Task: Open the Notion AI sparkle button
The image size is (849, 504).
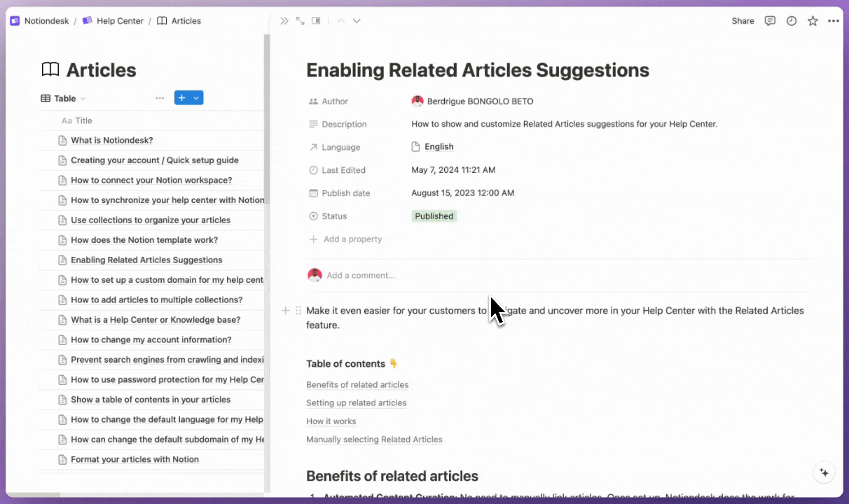Action: [x=824, y=472]
